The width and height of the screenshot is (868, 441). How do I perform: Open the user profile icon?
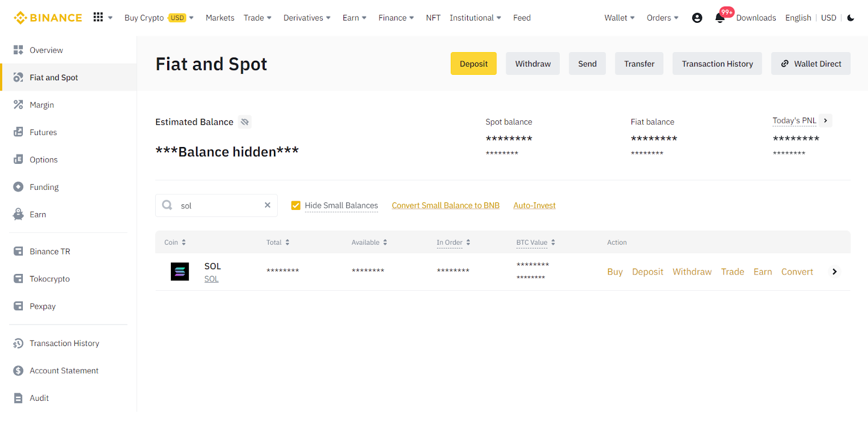pos(697,18)
